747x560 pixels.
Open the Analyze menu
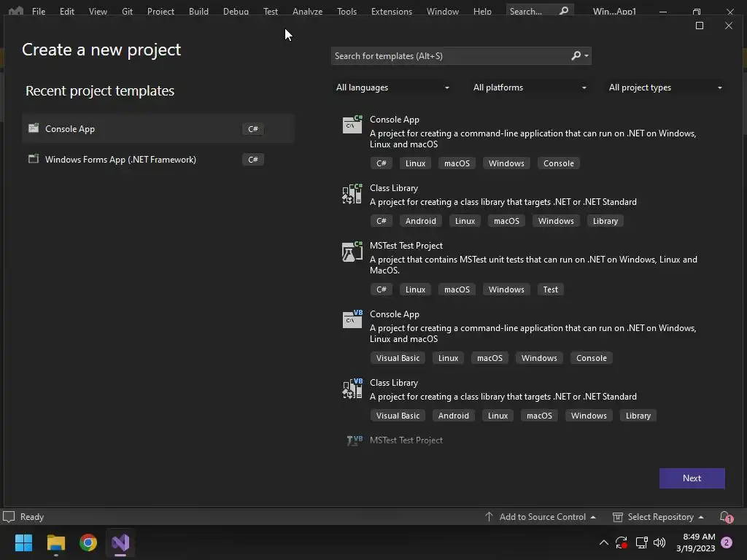click(x=307, y=11)
